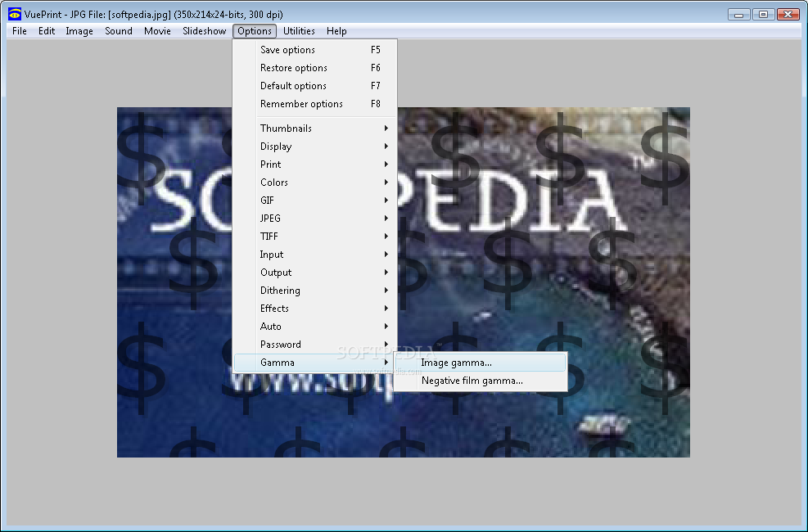Expand the GIF submenu

(x=315, y=201)
